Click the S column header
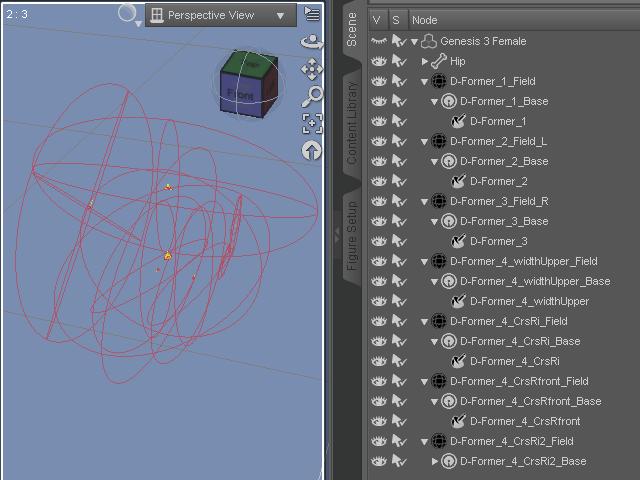The width and height of the screenshot is (640, 480). coord(397,20)
